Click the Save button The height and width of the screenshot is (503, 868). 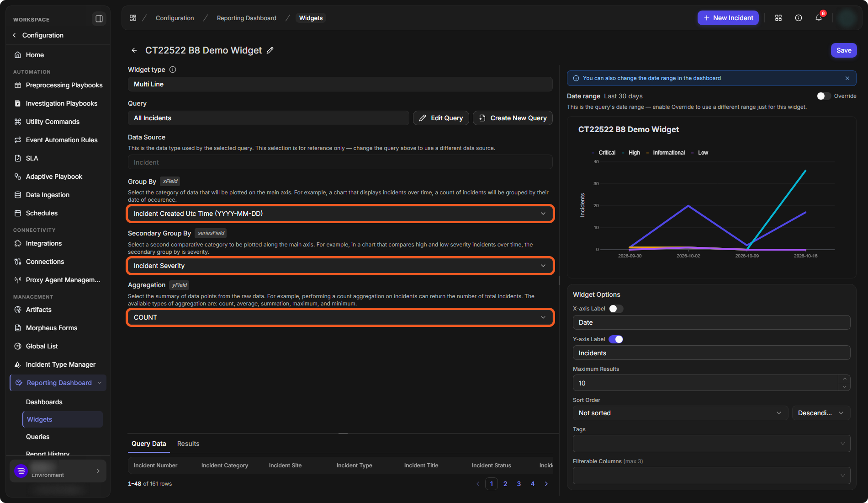coord(844,50)
